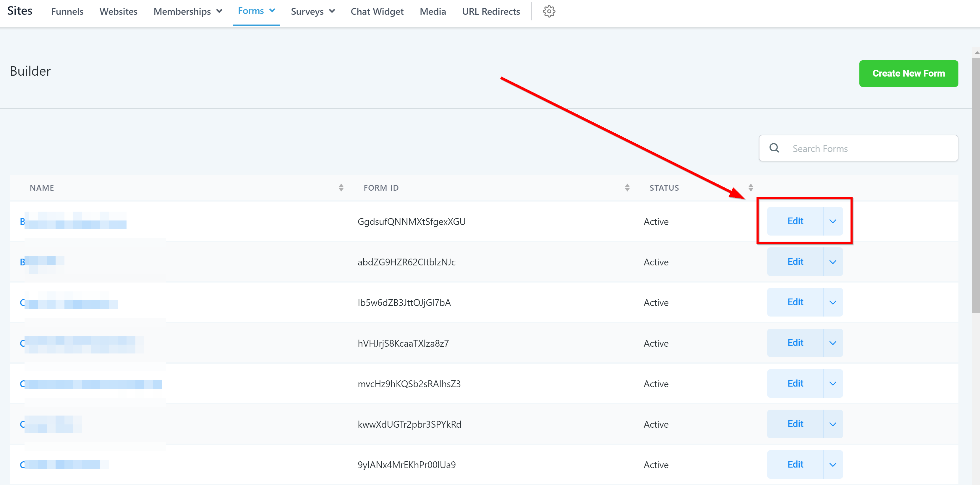Switch to the Websites tab
This screenshot has width=980, height=485.
118,12
